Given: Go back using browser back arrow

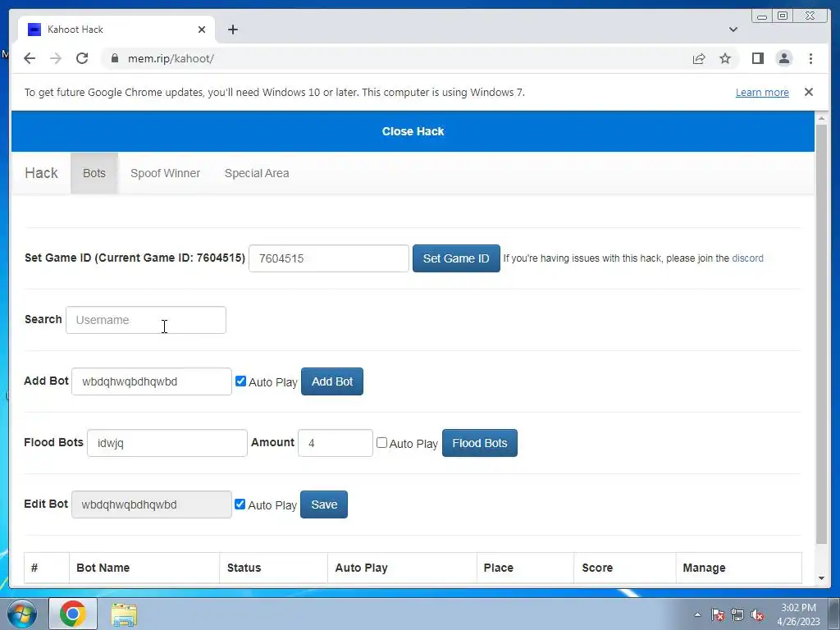Looking at the screenshot, I should coord(30,58).
